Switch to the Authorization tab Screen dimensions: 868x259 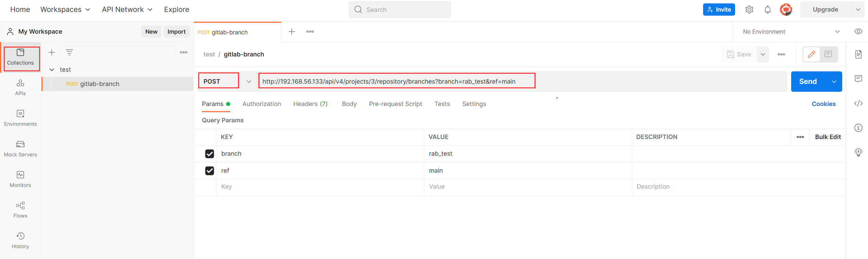(262, 104)
